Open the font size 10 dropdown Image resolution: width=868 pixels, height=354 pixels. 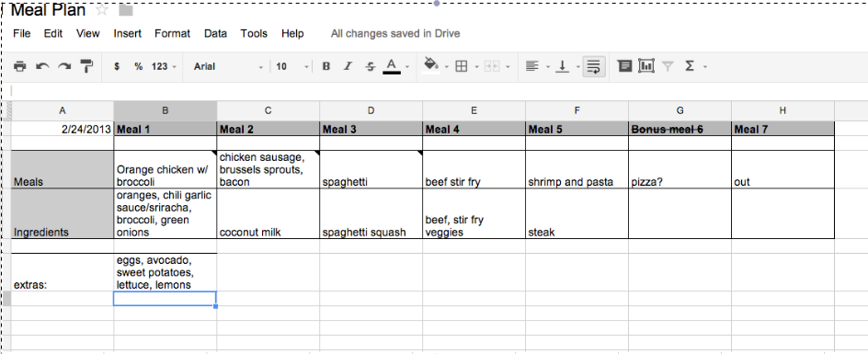point(291,66)
